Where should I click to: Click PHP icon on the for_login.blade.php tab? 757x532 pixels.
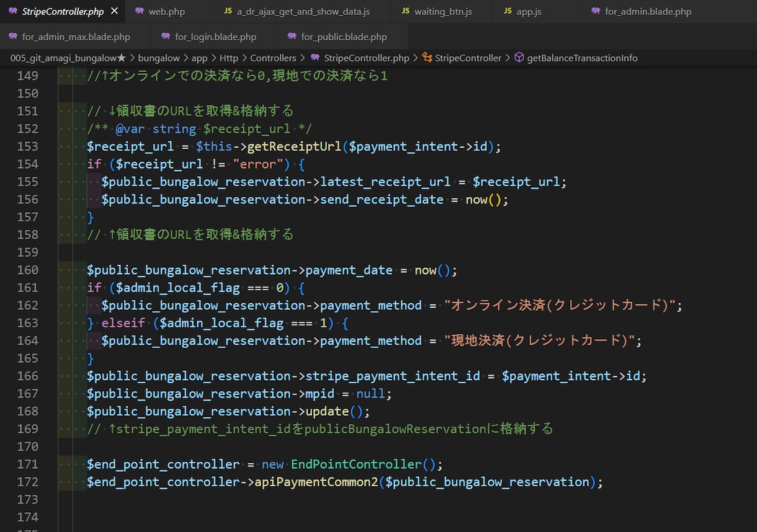click(166, 37)
